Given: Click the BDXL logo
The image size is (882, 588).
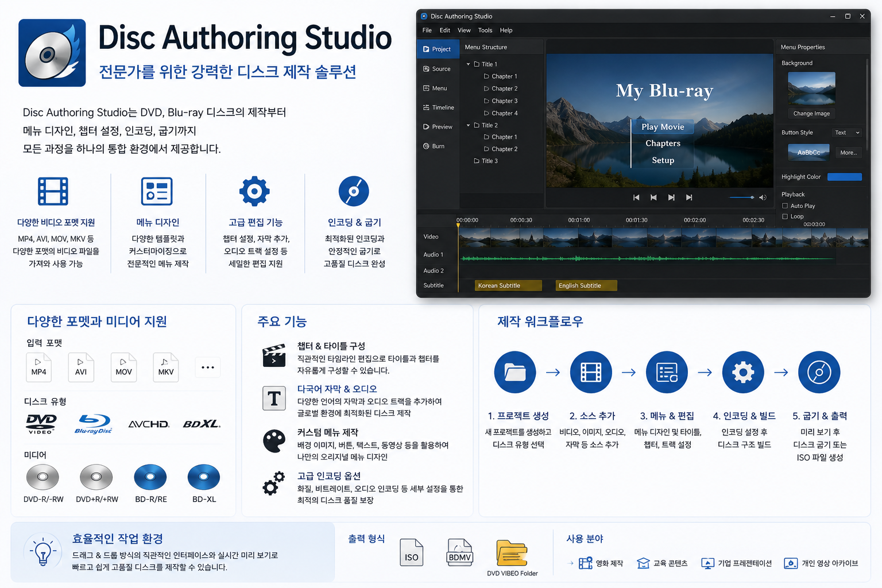Looking at the screenshot, I should click(202, 424).
